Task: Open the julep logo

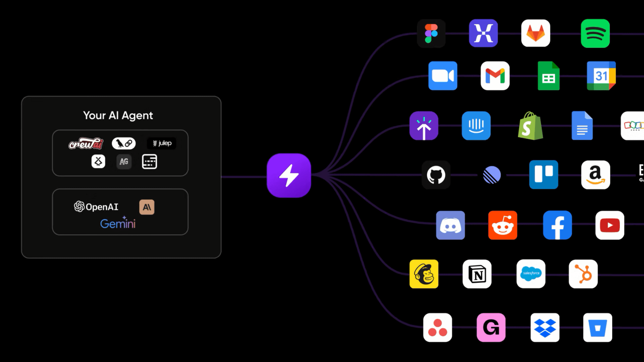Action: [x=162, y=143]
